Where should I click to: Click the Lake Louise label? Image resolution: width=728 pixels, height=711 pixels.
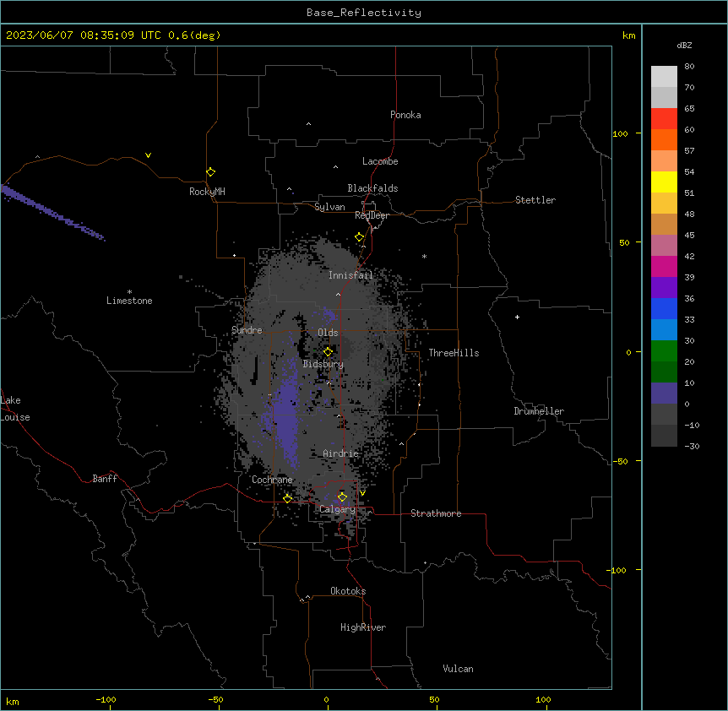15,409
